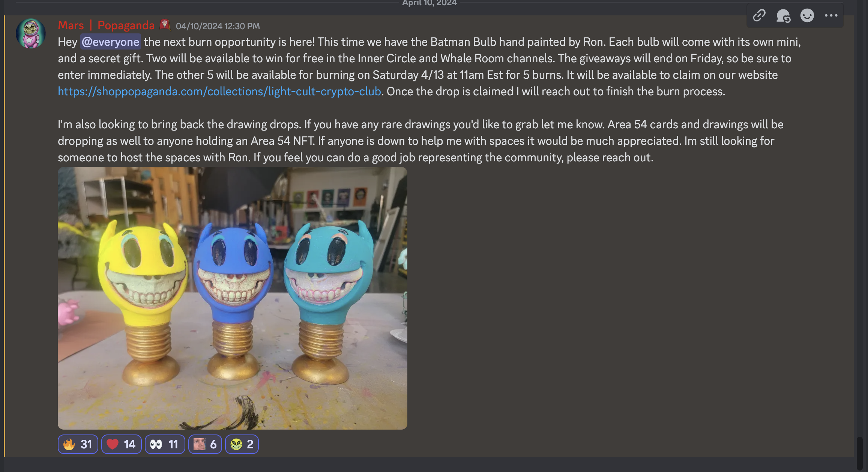Open the Batman Bulb photo attachment

pos(233,298)
